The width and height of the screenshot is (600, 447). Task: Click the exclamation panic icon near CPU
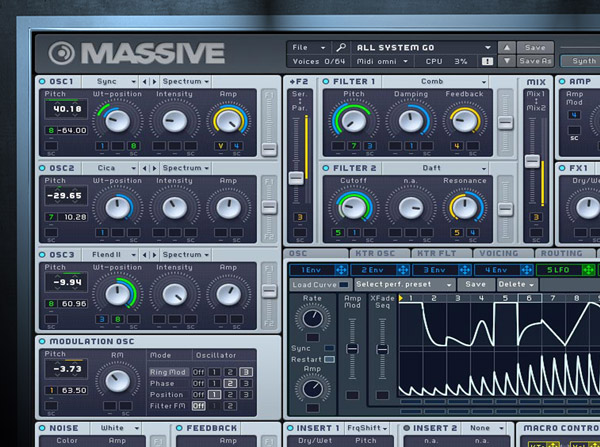[487, 61]
